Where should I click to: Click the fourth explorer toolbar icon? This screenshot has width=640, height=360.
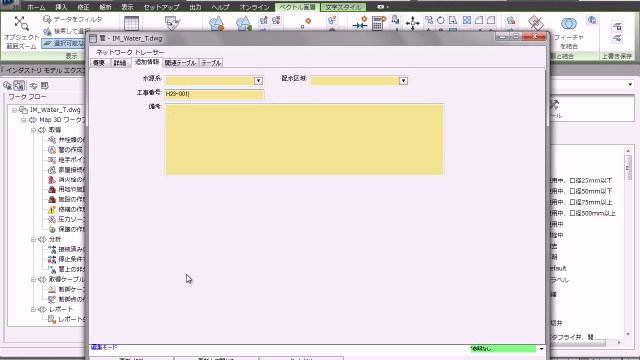pos(44,86)
